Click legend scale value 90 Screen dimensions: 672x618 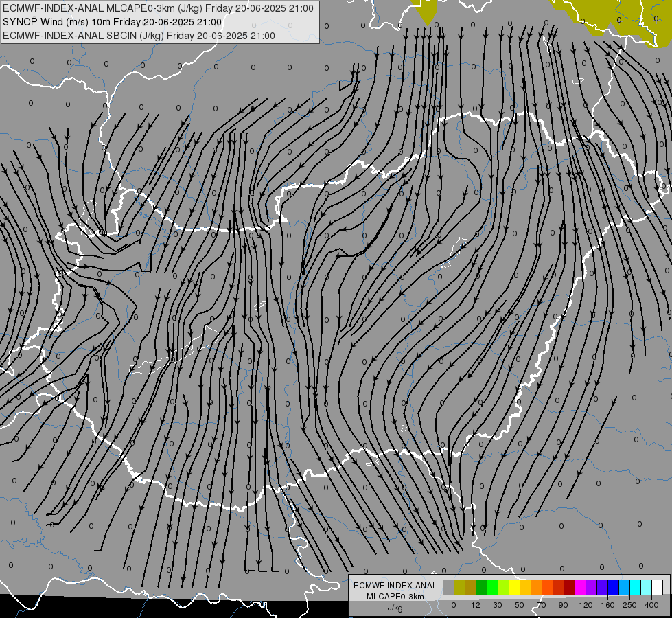564,605
